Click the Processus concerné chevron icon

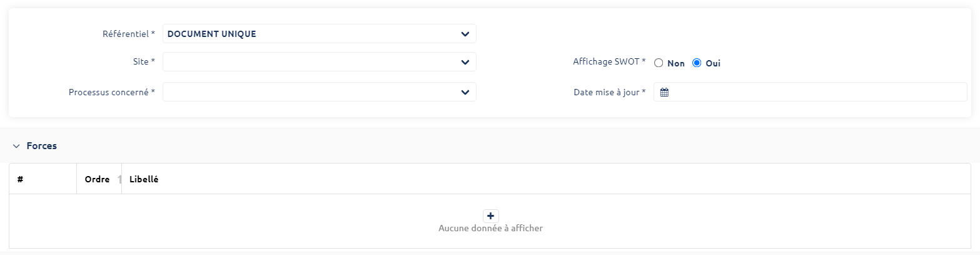tap(465, 92)
